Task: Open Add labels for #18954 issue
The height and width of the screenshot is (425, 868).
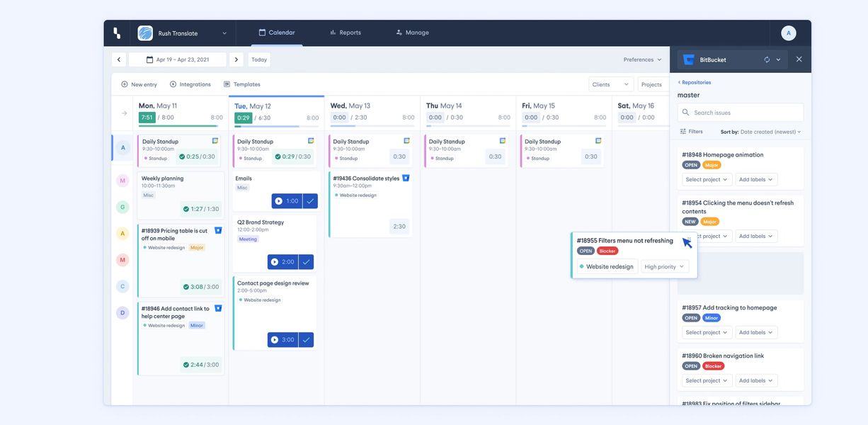Action: (756, 236)
